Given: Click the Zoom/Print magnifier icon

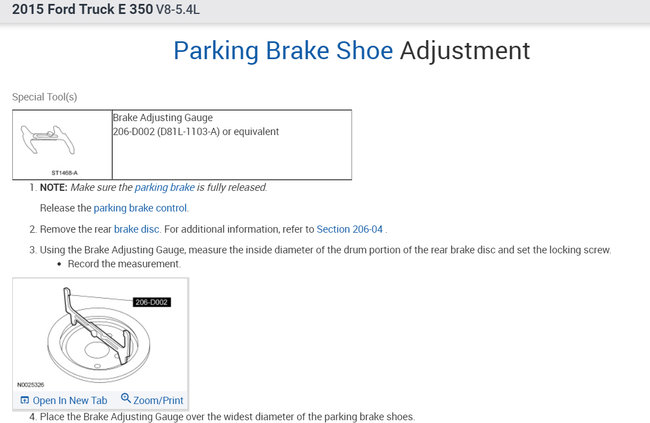Looking at the screenshot, I should coord(126,399).
